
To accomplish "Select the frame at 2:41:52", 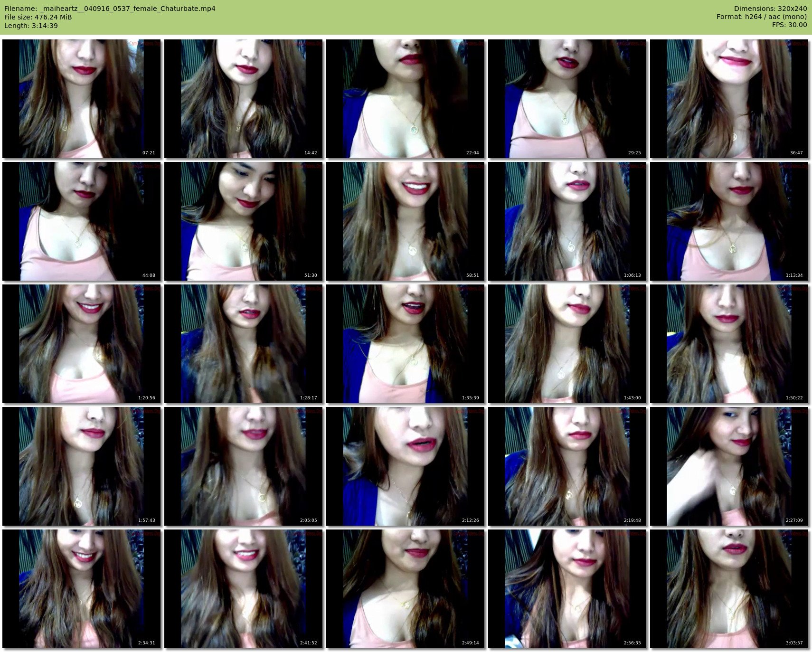I will coord(243,589).
